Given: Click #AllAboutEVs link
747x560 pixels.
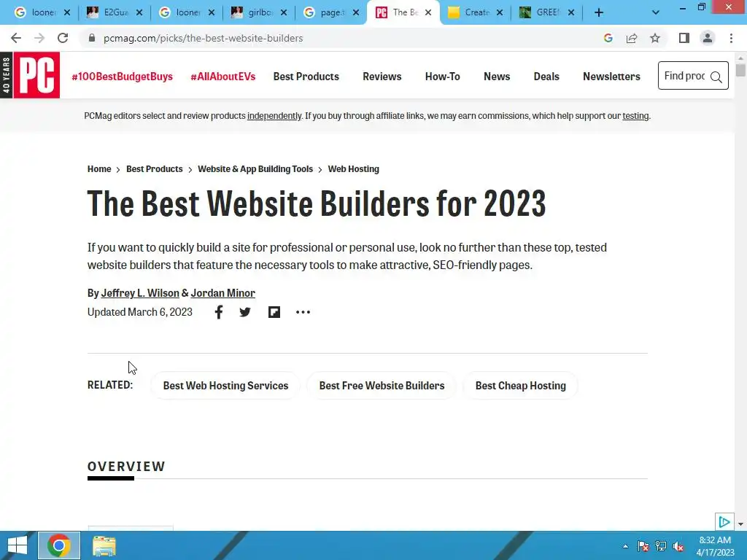Looking at the screenshot, I should pos(223,77).
